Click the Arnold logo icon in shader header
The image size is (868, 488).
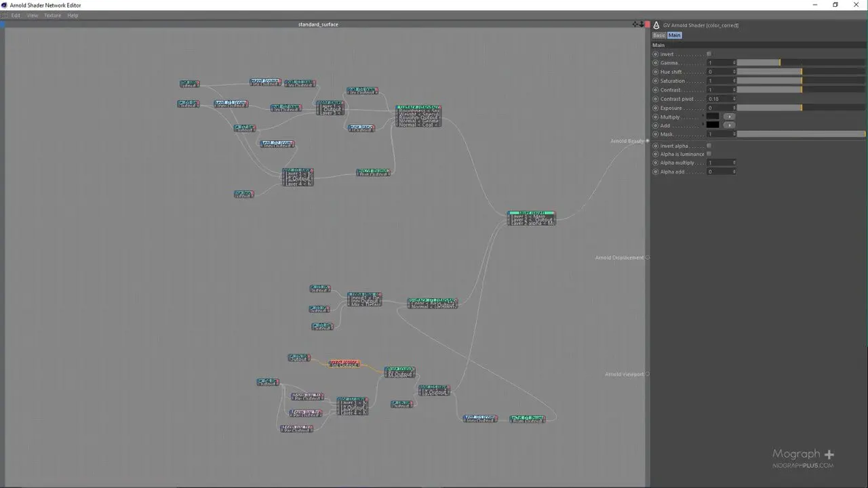tap(656, 25)
